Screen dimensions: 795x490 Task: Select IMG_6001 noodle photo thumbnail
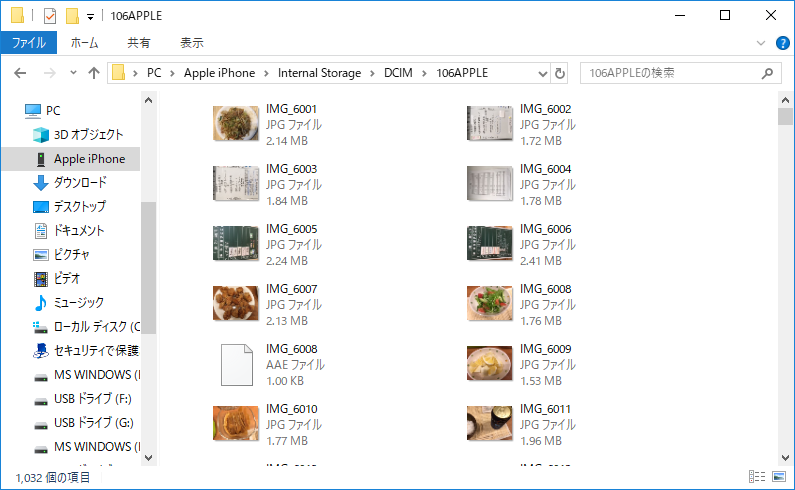point(236,123)
